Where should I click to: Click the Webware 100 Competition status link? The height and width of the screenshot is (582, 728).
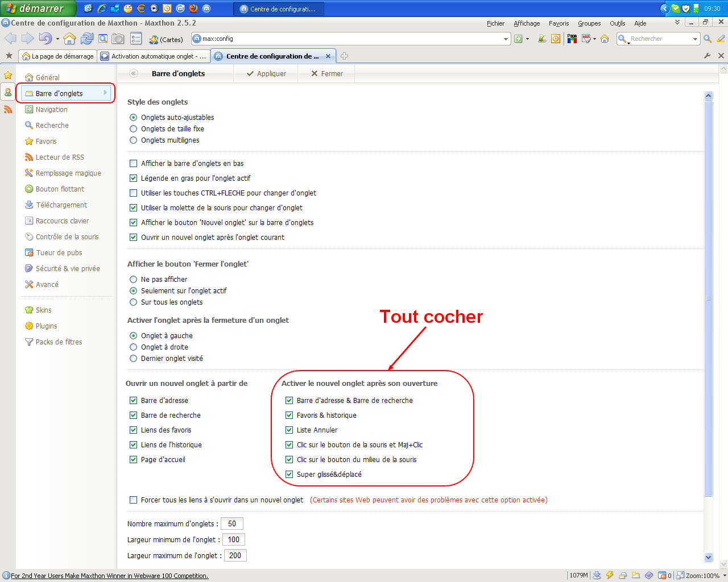tap(109, 576)
